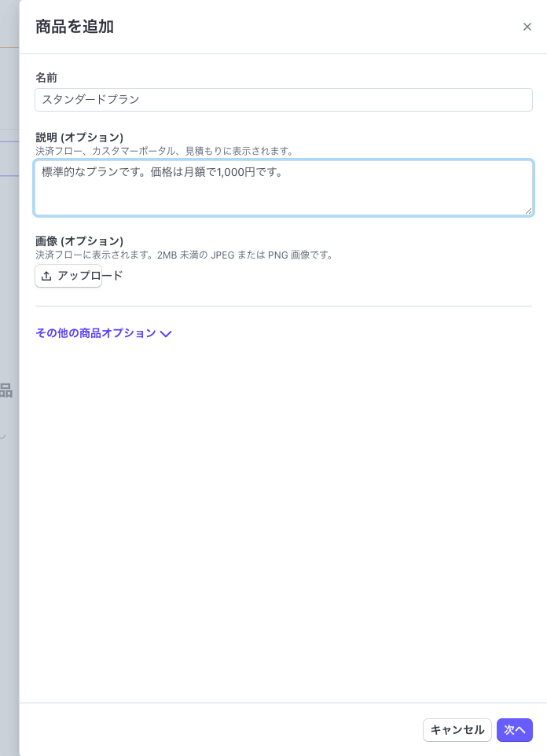Click the upload arrow icon
547x756 pixels.
pyautogui.click(x=46, y=276)
